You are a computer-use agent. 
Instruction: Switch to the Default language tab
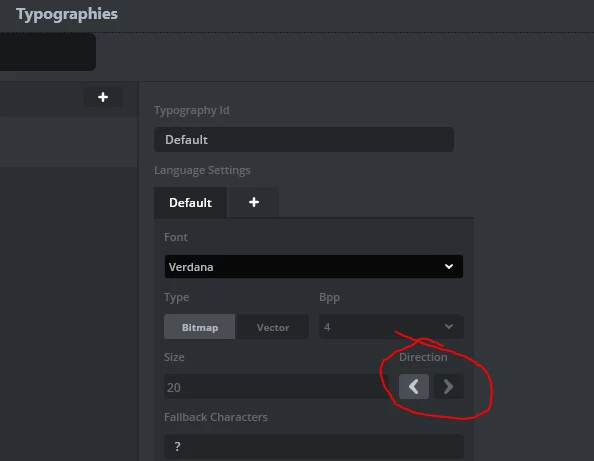coord(190,203)
